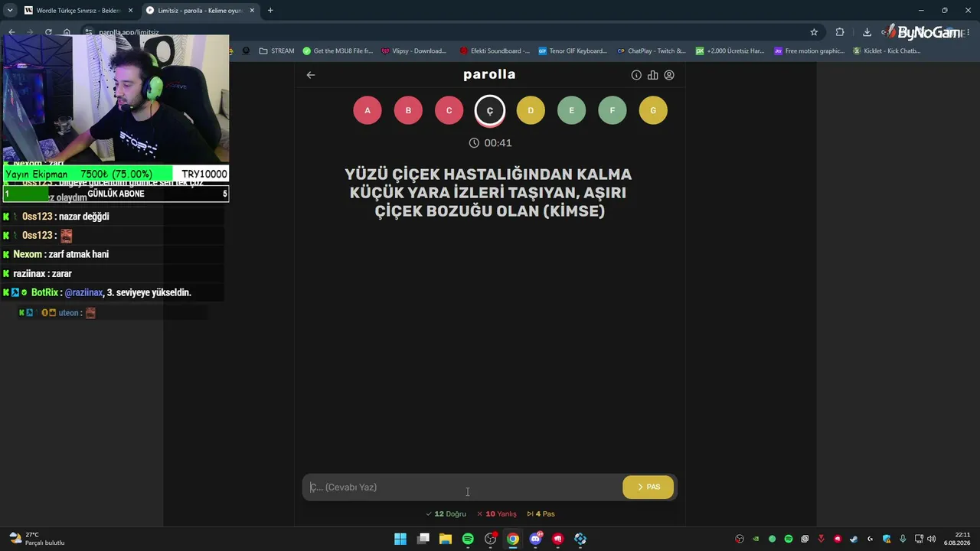Select the green letter F circle
This screenshot has width=980, height=551.
coord(612,110)
